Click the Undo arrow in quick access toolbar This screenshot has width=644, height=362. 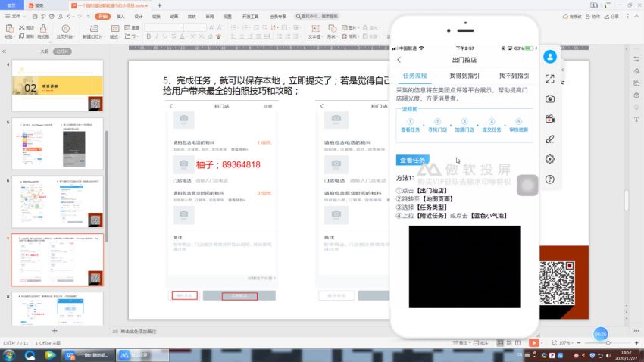point(69,17)
